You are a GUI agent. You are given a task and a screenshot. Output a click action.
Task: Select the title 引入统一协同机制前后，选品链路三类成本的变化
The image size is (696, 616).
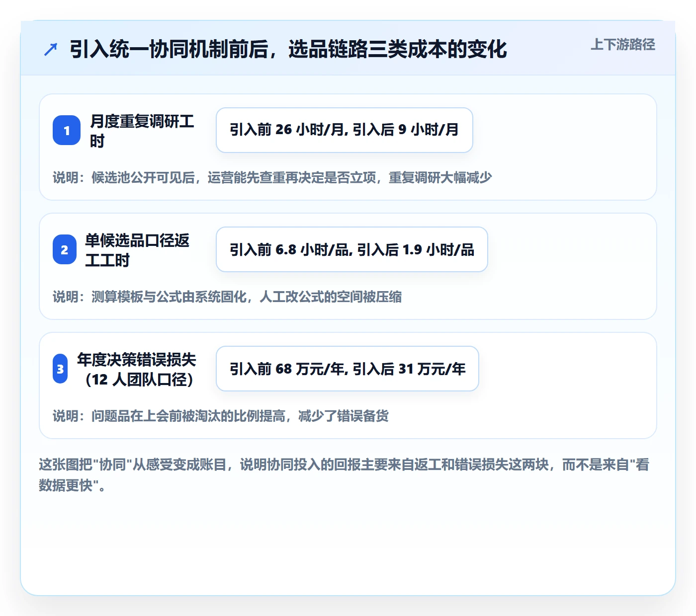pos(288,49)
